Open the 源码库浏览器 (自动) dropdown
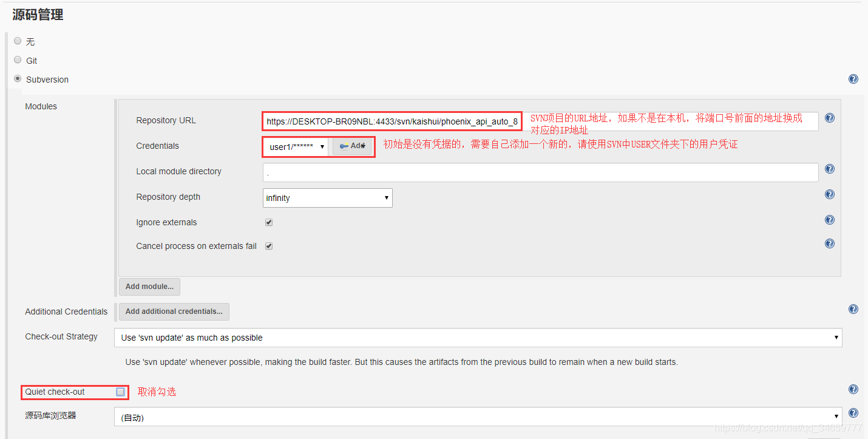This screenshot has width=868, height=439. tap(478, 417)
